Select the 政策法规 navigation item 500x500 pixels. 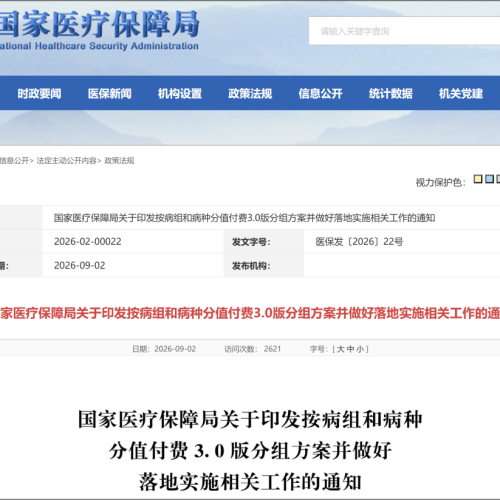(250, 94)
